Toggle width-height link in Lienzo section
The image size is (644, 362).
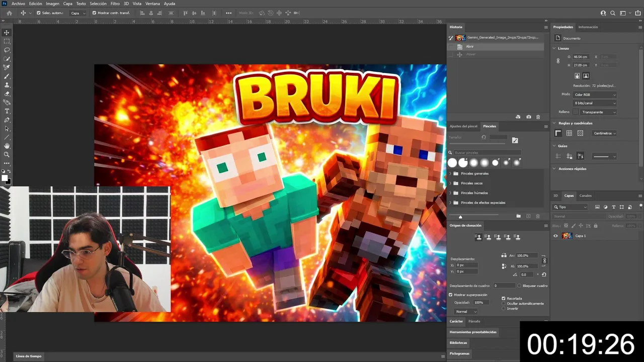tap(558, 61)
